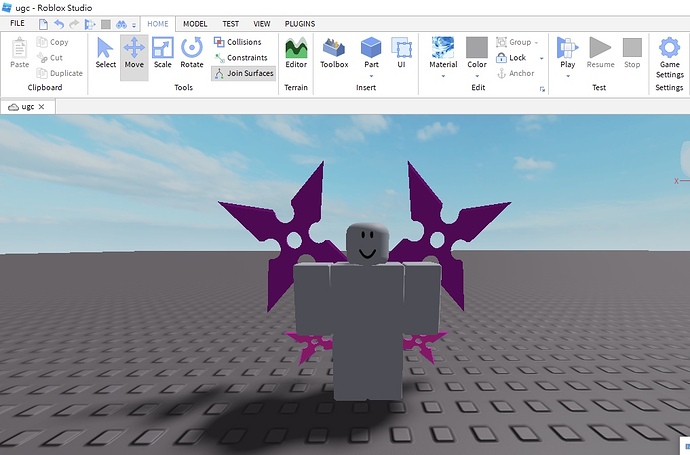The width and height of the screenshot is (690, 455).
Task: Click the gray Color swatch
Action: 477,48
